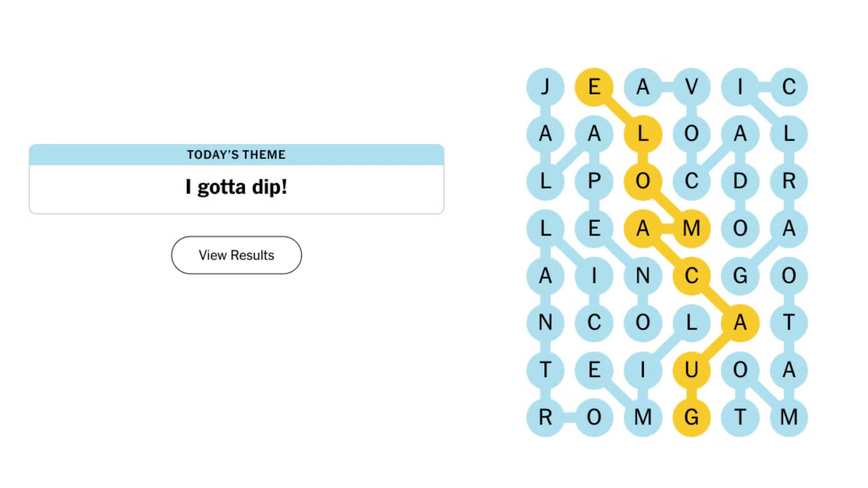Screen dimensions: 868x488
Task: Select the yellow highlighted letter M
Action: (691, 228)
